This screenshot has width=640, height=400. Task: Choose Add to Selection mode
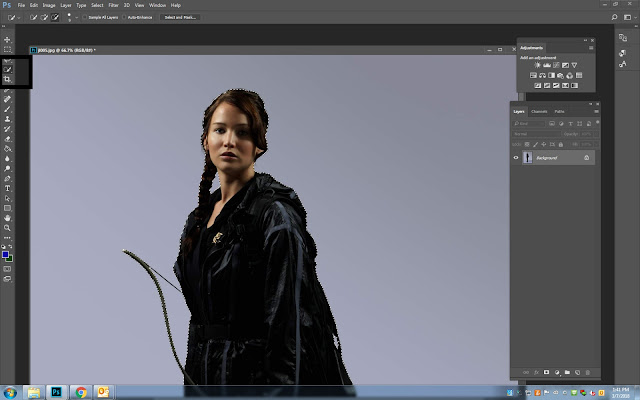click(x=44, y=18)
